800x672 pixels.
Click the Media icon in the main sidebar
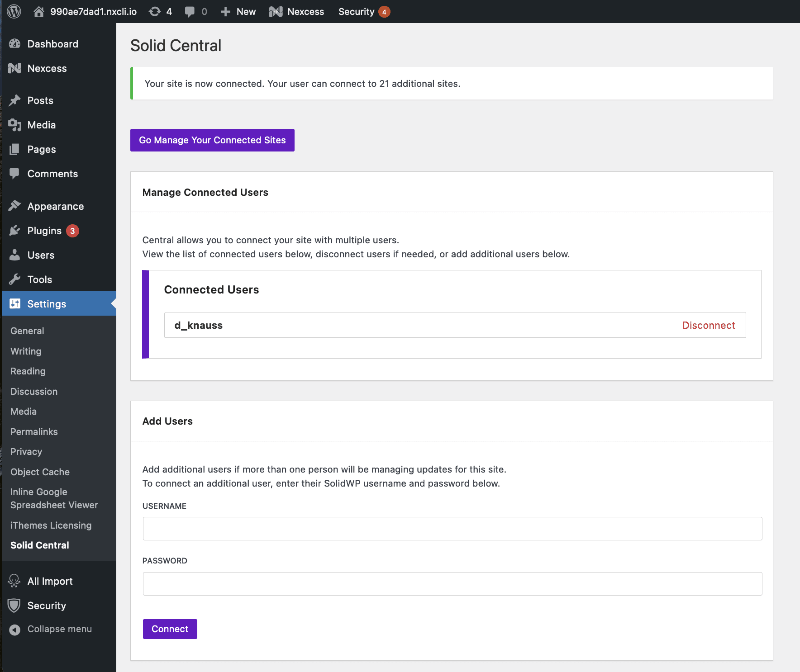click(14, 125)
